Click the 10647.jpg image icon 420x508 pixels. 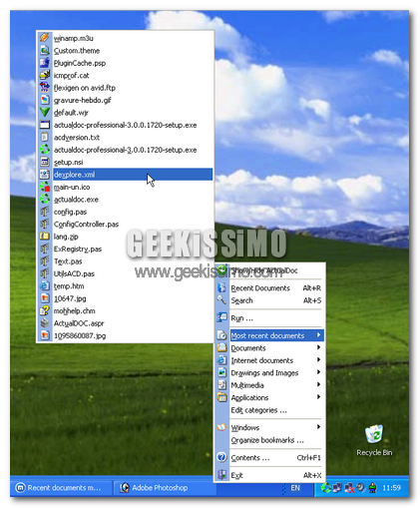pos(45,298)
